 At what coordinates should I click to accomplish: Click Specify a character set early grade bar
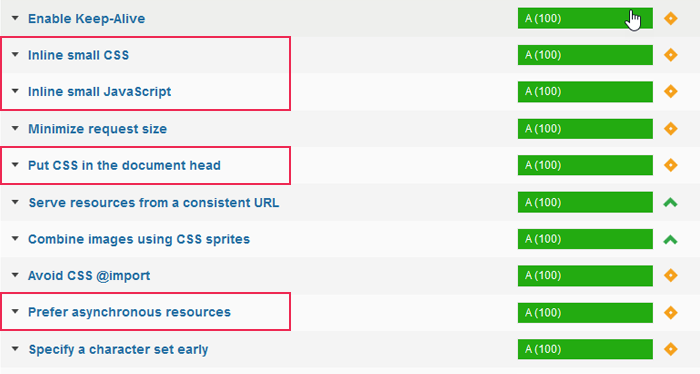585,349
